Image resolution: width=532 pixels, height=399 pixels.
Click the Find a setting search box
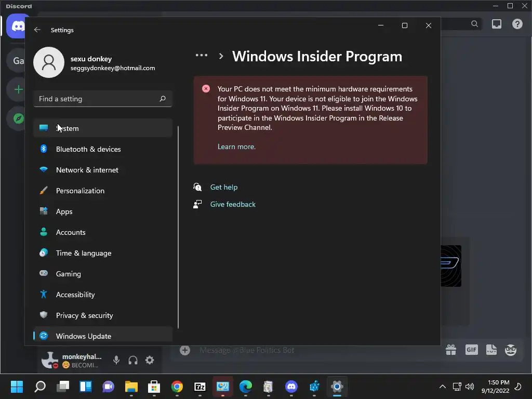(x=103, y=99)
